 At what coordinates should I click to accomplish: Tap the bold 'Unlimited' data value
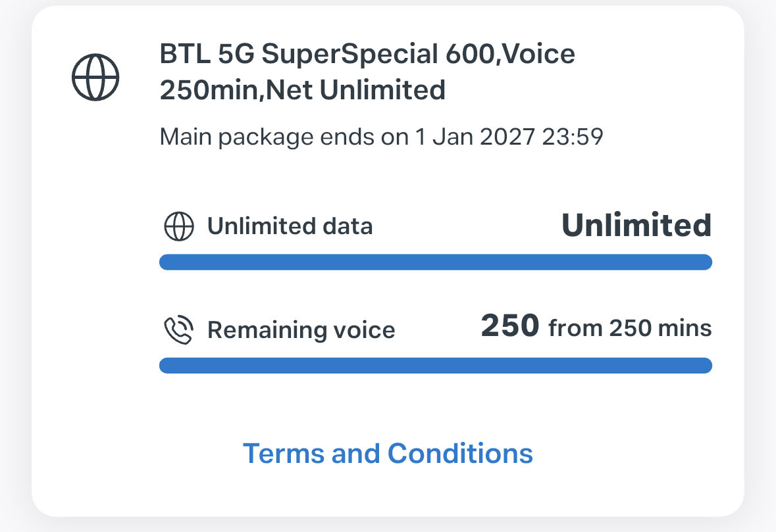[636, 225]
